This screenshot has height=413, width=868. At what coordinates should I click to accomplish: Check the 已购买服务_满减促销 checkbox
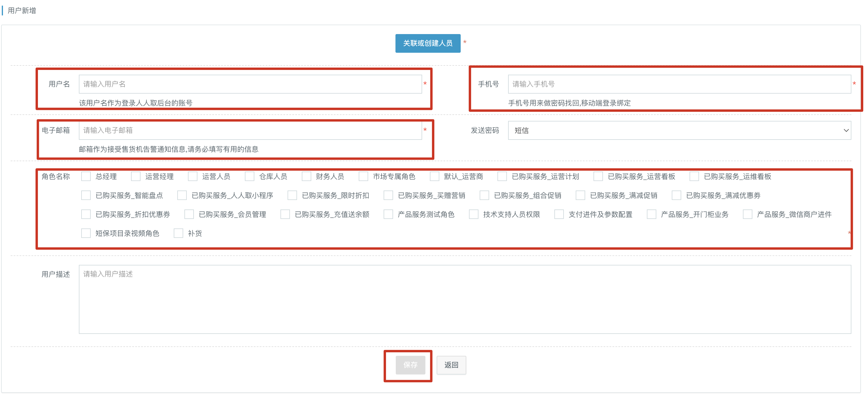[x=580, y=195]
